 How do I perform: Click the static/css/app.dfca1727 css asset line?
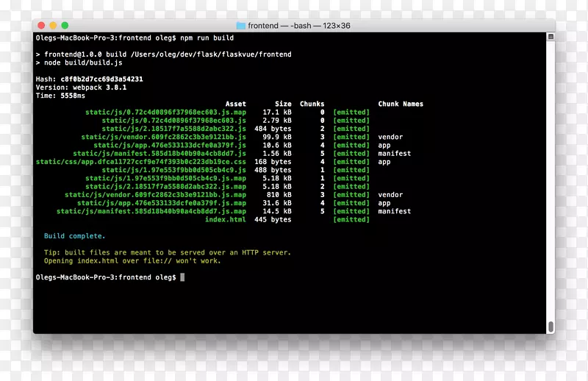pos(141,162)
